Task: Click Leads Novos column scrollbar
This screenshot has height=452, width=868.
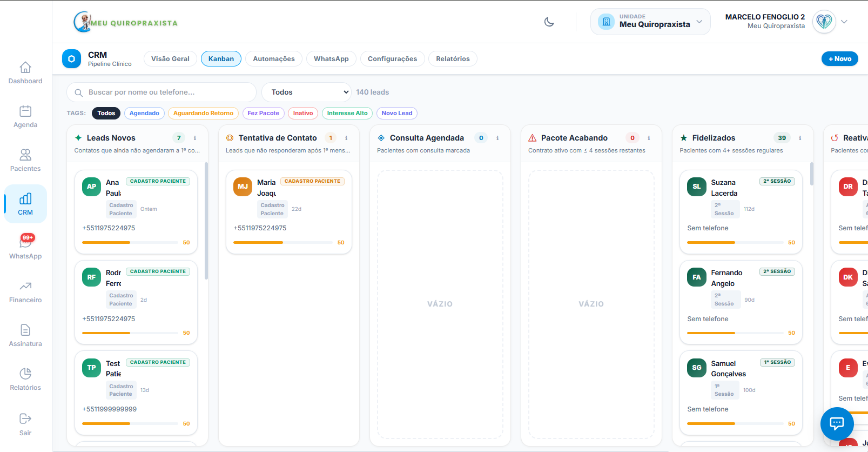Action: [x=206, y=221]
